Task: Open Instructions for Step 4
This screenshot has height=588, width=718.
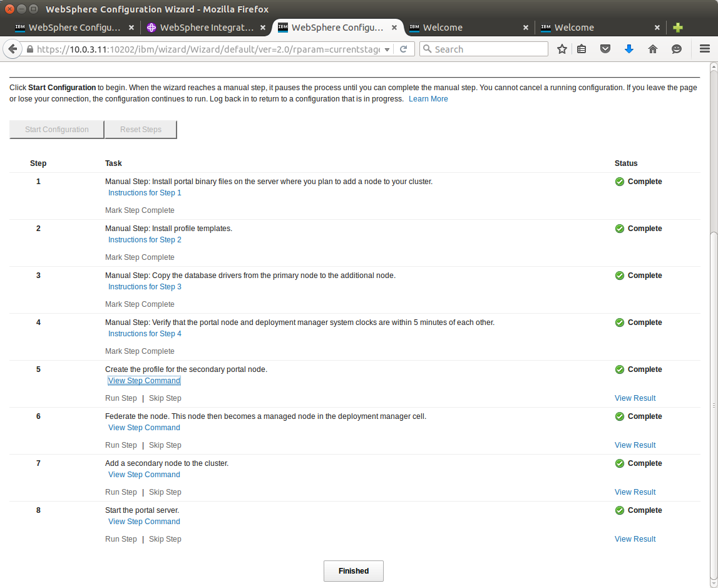Action: click(x=145, y=334)
